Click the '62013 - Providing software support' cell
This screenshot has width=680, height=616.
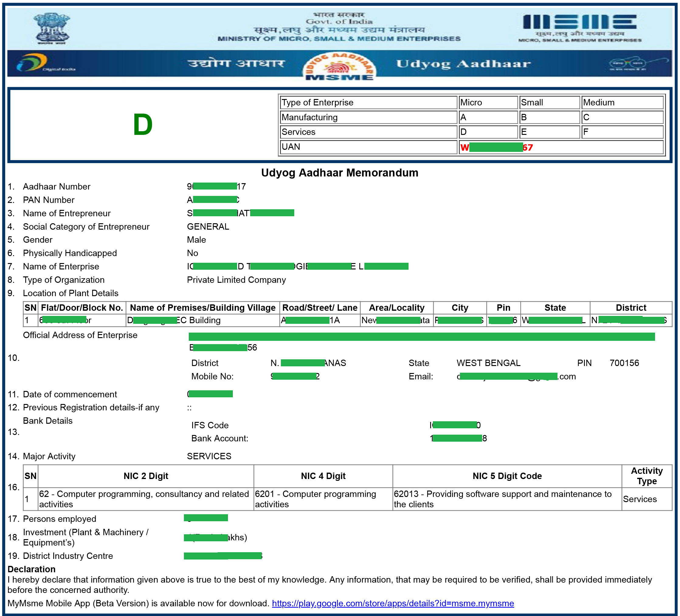click(507, 499)
